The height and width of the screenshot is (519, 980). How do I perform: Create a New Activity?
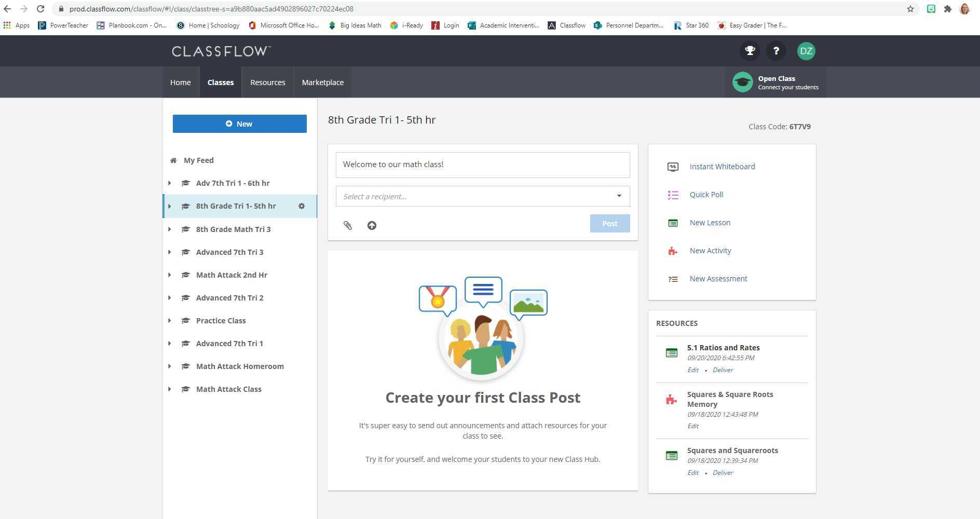tap(710, 250)
